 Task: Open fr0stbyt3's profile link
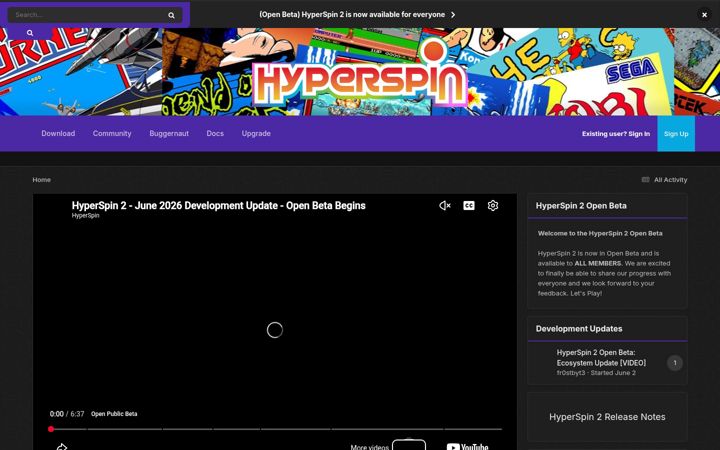(x=571, y=373)
